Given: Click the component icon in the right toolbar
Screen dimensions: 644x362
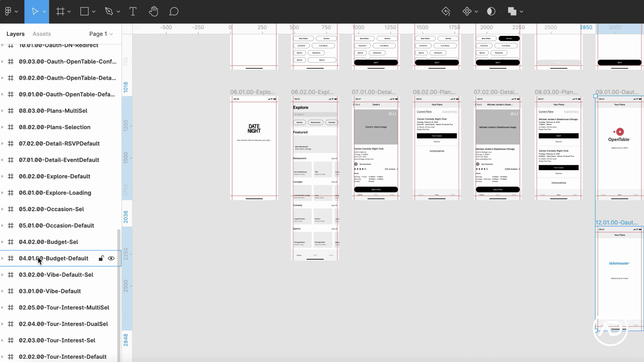Looking at the screenshot, I should [x=467, y=11].
